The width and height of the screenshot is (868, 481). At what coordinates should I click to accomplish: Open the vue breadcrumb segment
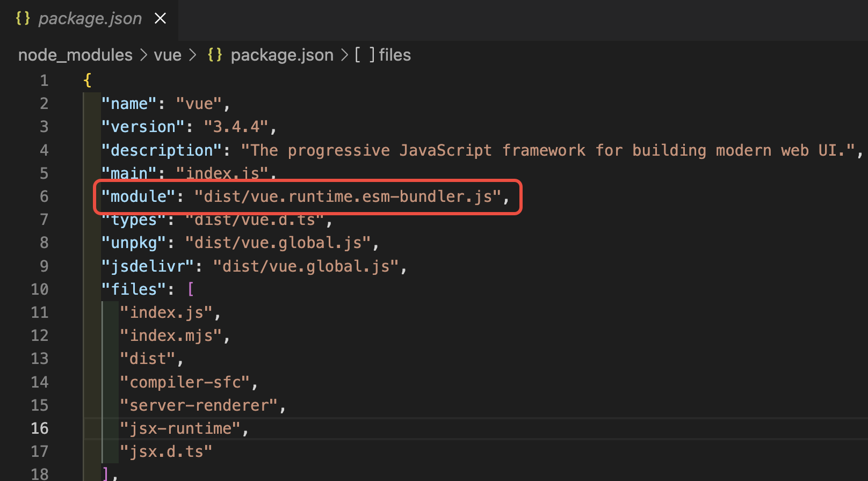pos(168,55)
